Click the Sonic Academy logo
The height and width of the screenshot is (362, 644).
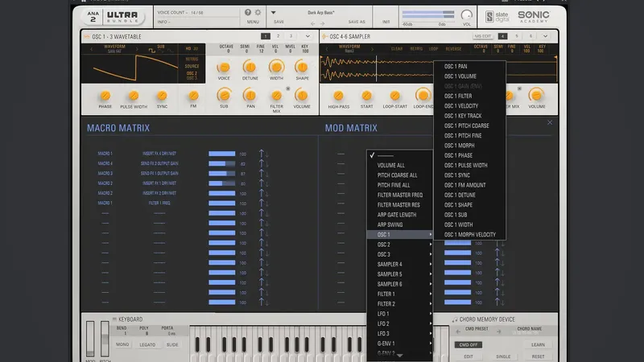(x=534, y=16)
